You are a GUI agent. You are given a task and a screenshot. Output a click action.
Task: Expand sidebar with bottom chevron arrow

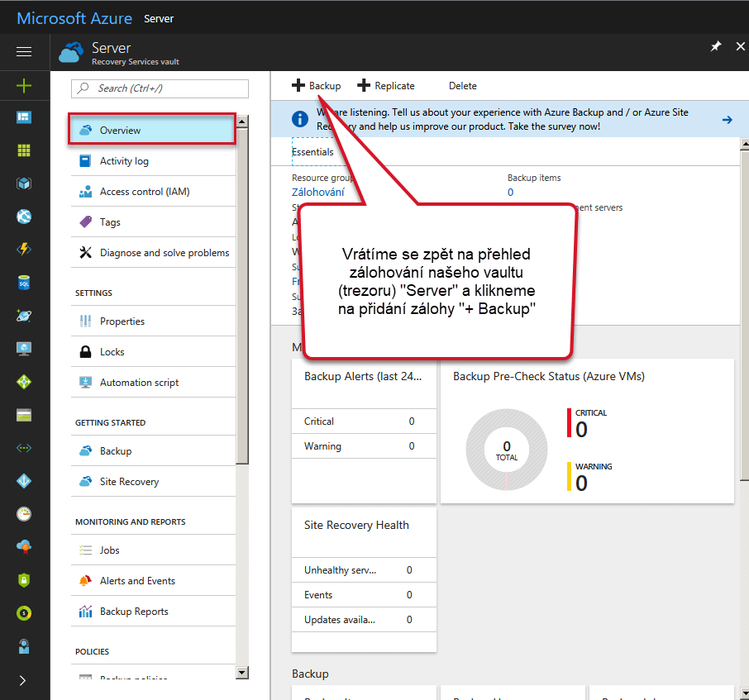coord(22,680)
